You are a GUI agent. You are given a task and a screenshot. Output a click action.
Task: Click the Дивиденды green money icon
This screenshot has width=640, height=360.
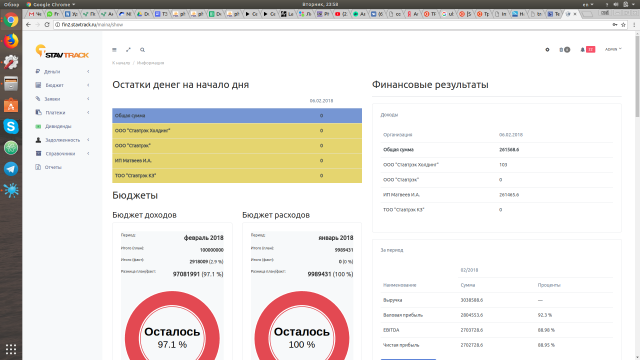click(x=38, y=126)
